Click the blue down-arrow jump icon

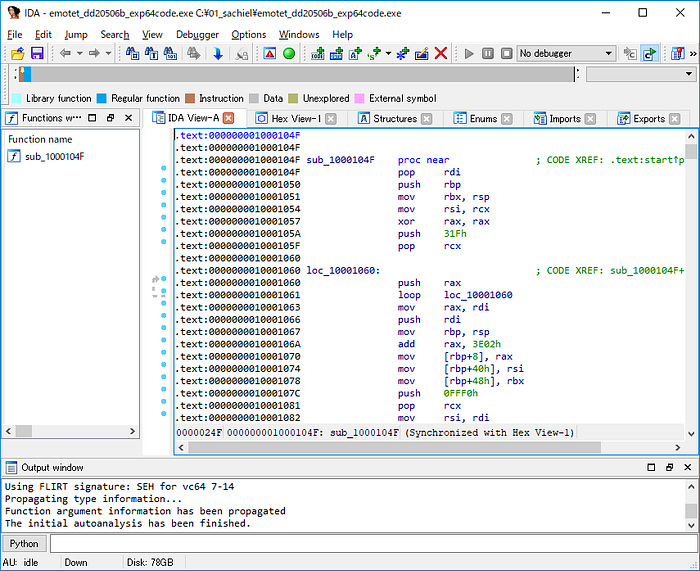click(x=218, y=53)
